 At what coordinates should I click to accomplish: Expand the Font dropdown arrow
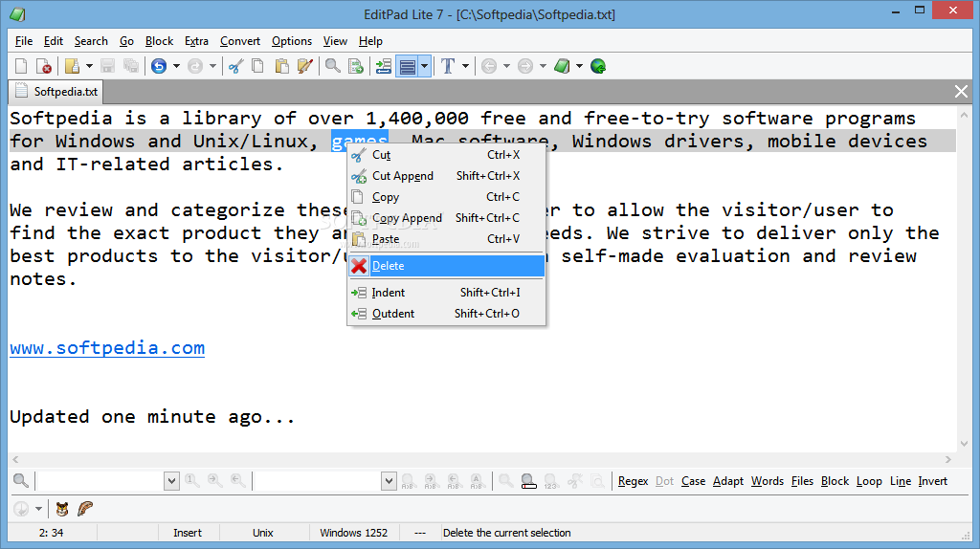(x=465, y=66)
